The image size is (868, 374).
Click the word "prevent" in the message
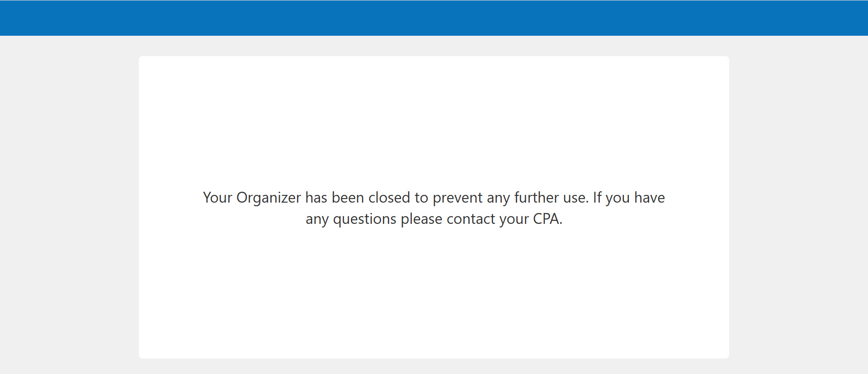click(x=458, y=198)
